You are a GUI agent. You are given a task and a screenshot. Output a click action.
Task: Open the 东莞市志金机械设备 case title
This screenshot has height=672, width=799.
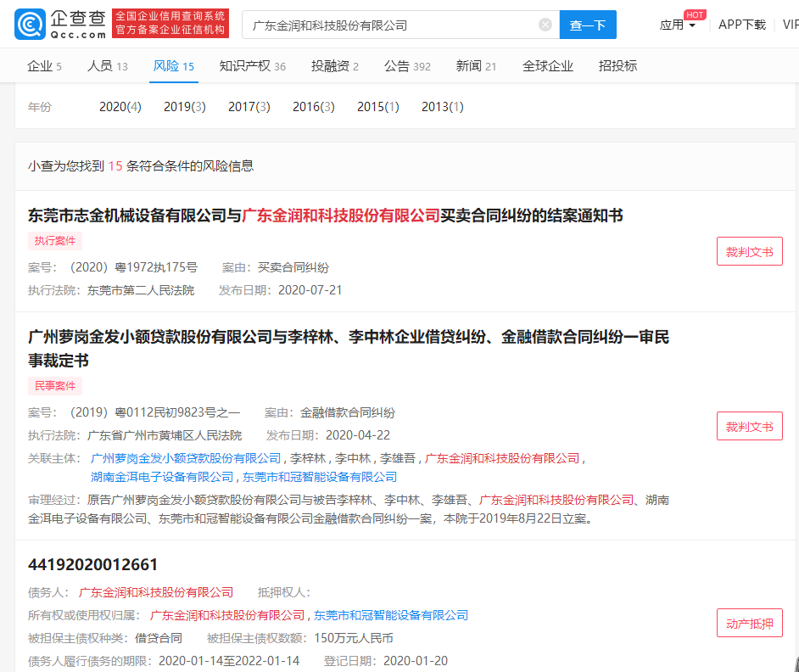[x=325, y=216]
